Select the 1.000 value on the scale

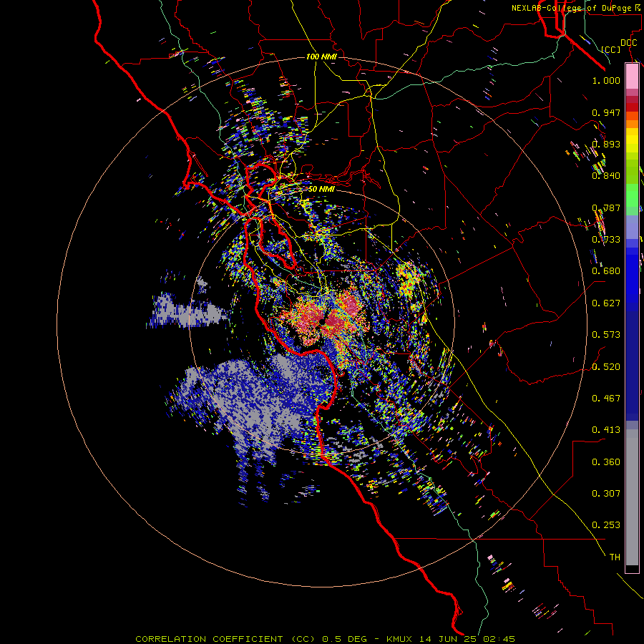click(x=606, y=80)
